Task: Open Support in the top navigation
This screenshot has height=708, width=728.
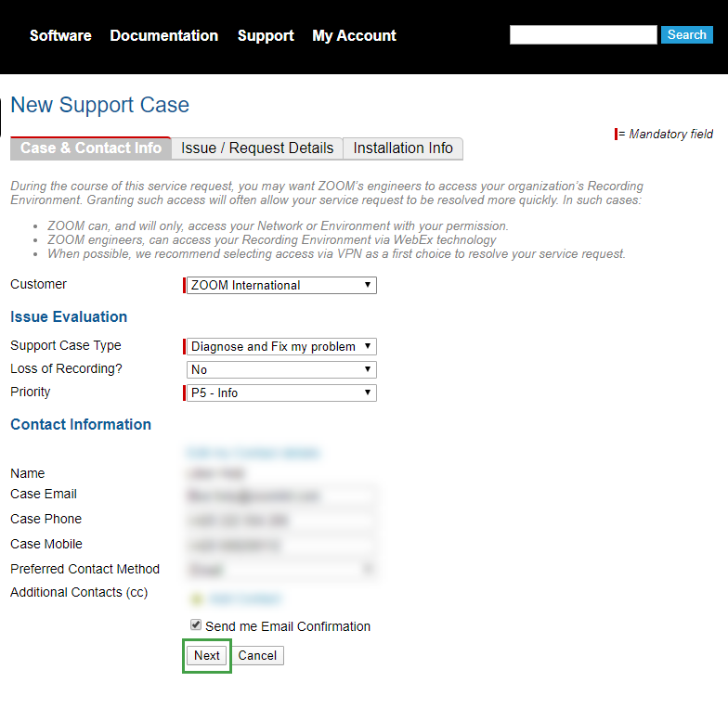Action: (266, 35)
